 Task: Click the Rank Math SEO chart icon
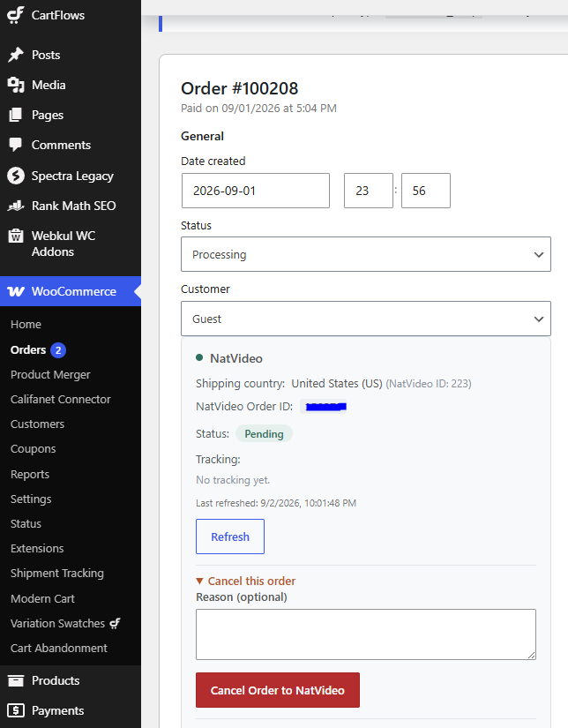click(x=15, y=206)
